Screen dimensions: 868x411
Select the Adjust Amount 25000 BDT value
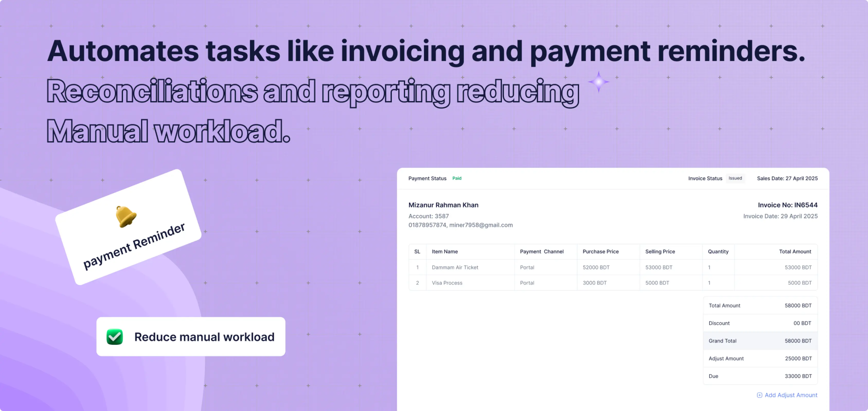point(798,359)
